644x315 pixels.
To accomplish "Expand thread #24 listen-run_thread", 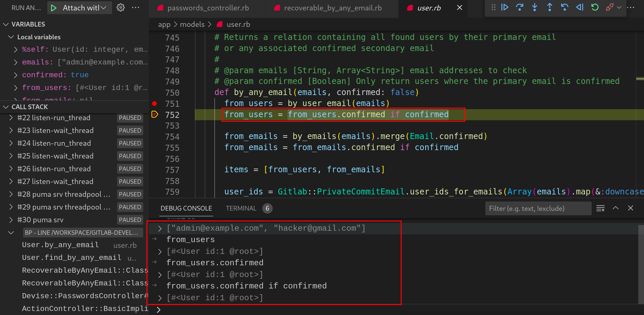I will 11,143.
